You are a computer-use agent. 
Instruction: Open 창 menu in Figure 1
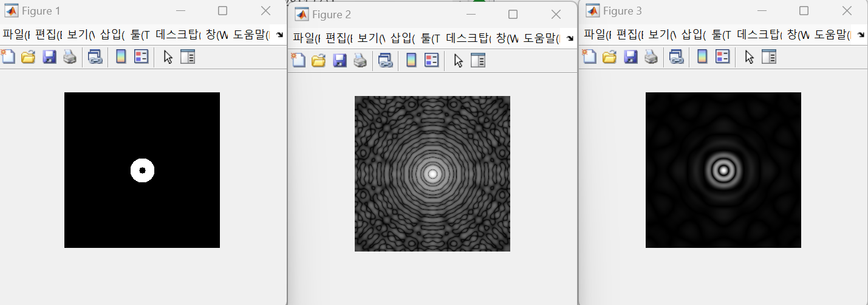[217, 35]
